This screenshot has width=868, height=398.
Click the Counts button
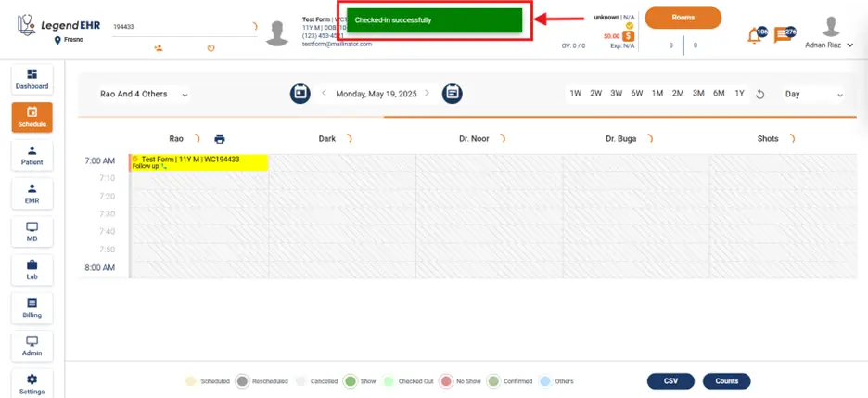click(726, 381)
